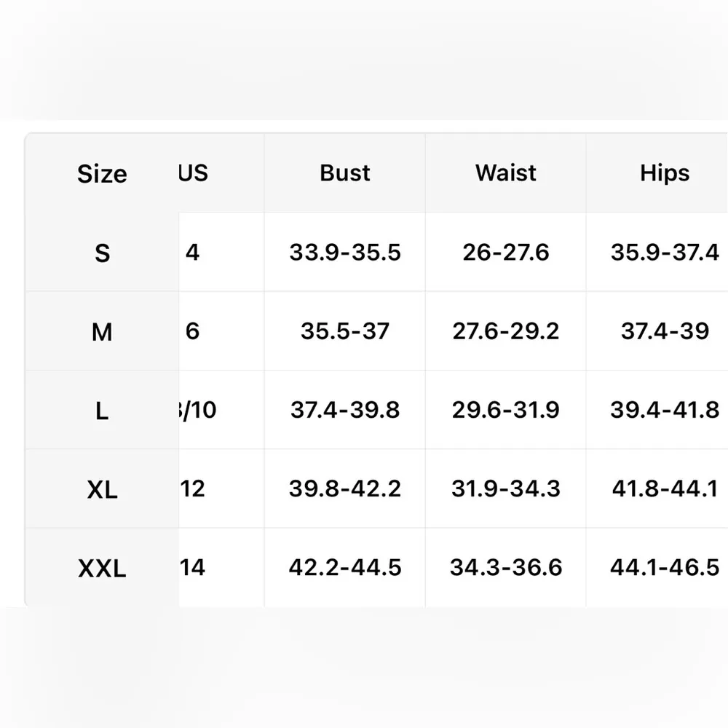
Task: Click waist value 27.6-29.2
Action: 506,331
